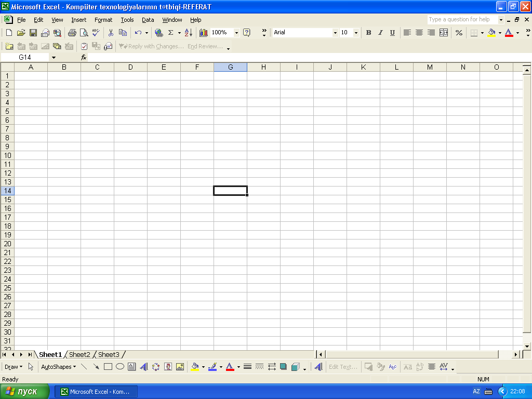Open the Line Style options

[x=248, y=367]
